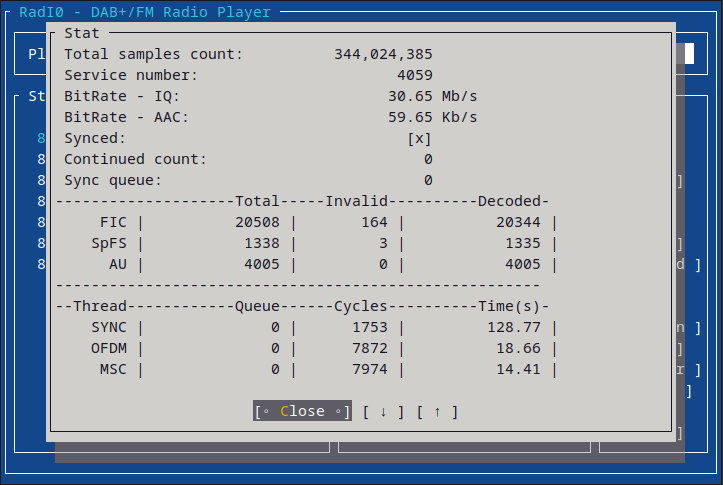Click the FIC invalid value 164
The height and width of the screenshot is (485, 723).
[x=374, y=222]
